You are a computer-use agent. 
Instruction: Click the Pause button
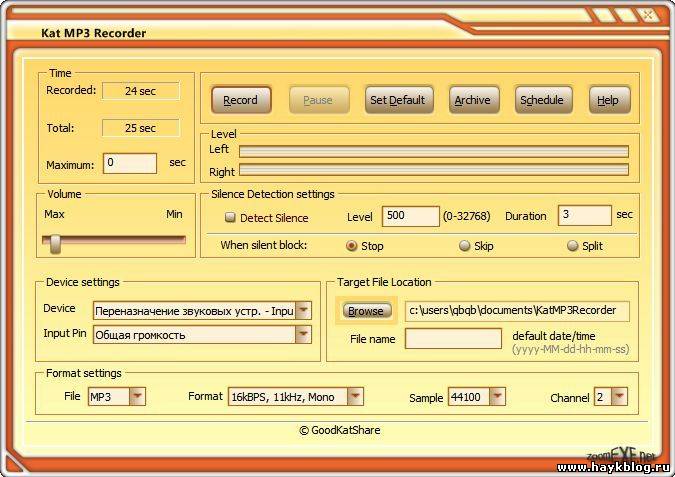click(319, 100)
